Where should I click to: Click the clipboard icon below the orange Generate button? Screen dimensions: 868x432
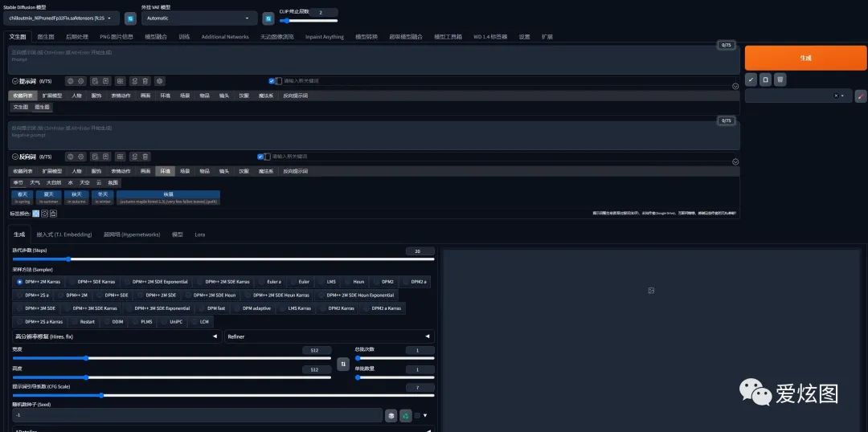click(766, 79)
